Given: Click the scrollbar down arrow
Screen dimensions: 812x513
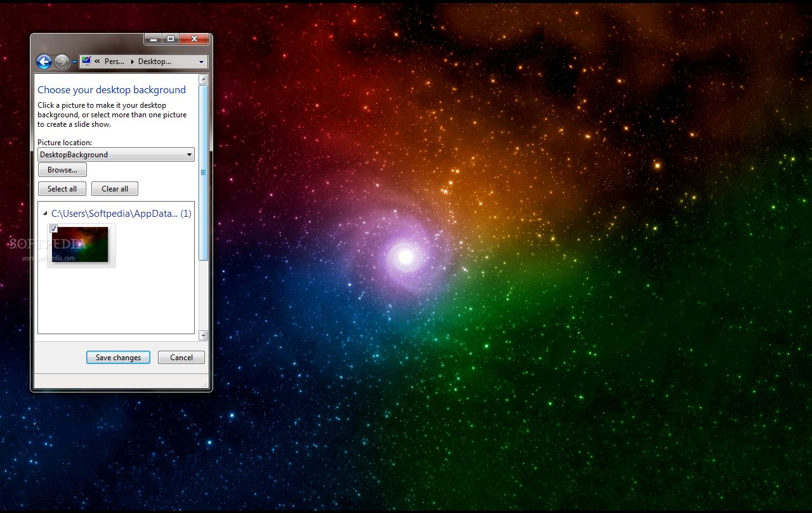Looking at the screenshot, I should click(x=203, y=335).
